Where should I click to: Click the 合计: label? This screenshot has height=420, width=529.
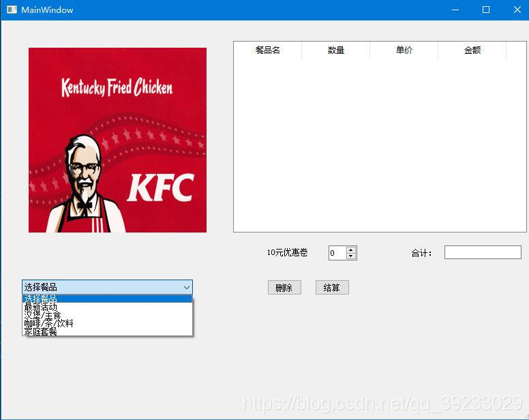click(421, 253)
